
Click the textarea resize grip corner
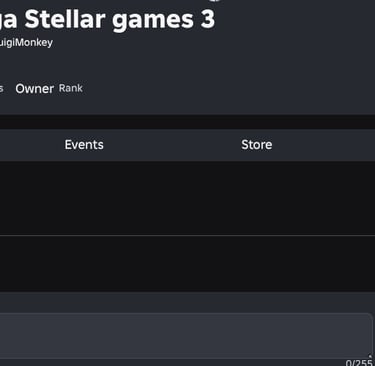tap(369, 356)
